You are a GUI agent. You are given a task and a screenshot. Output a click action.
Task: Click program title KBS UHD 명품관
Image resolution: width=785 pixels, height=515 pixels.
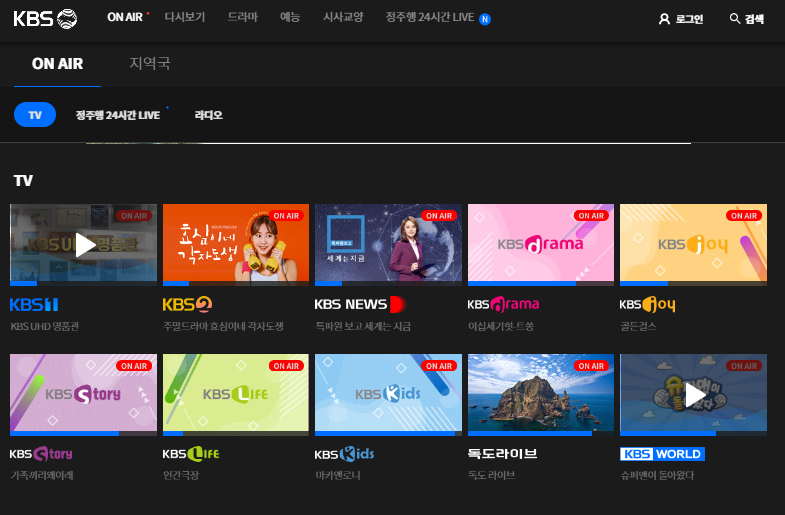[x=45, y=326]
